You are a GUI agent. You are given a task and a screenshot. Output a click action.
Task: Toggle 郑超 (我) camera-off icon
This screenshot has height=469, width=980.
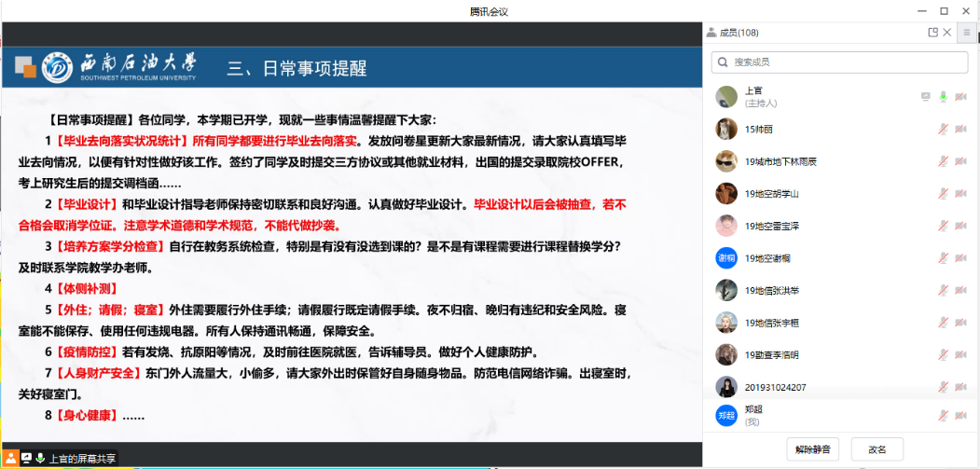click(x=960, y=415)
